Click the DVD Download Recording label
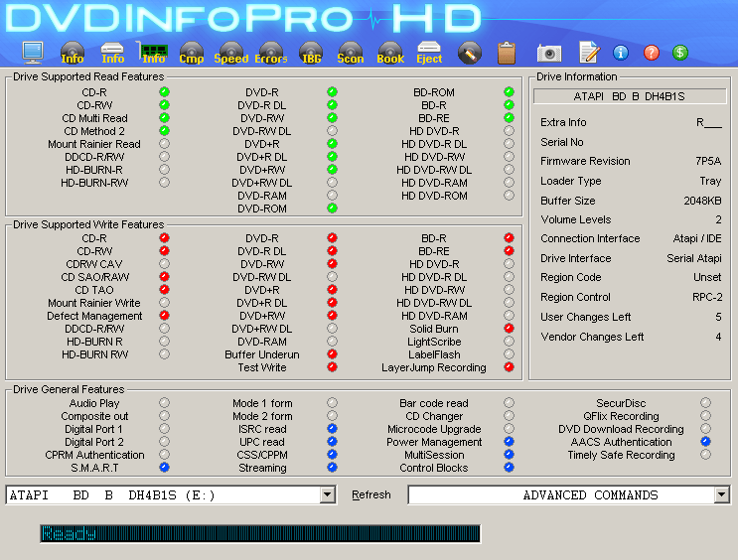The image size is (738, 560). tap(621, 429)
